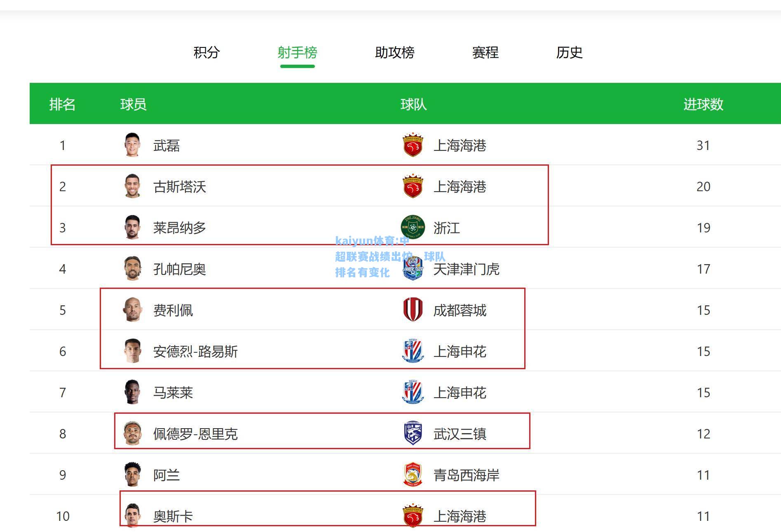Click the 青岛西海岸 club logo
Screen dimensions: 781x532
pos(413,474)
